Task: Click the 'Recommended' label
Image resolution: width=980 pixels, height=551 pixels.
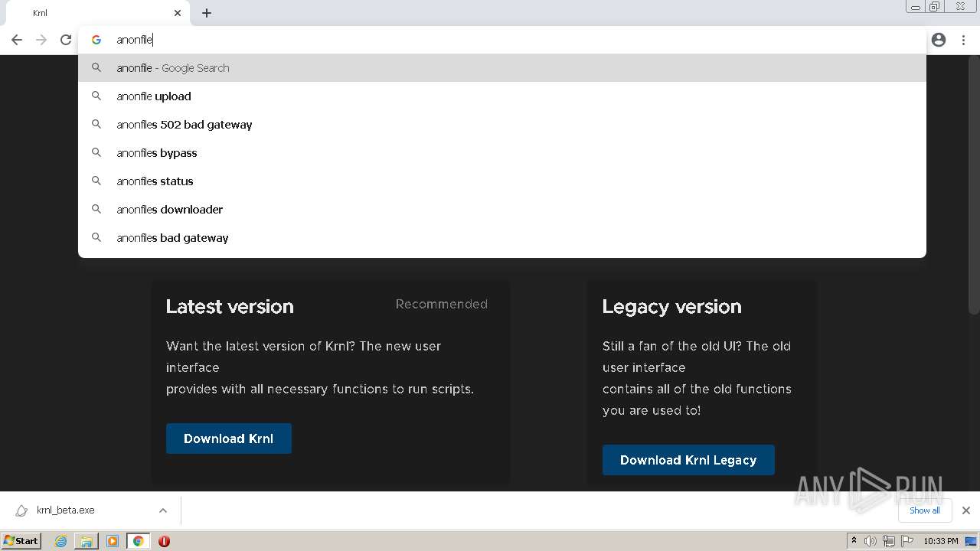Action: pos(441,304)
